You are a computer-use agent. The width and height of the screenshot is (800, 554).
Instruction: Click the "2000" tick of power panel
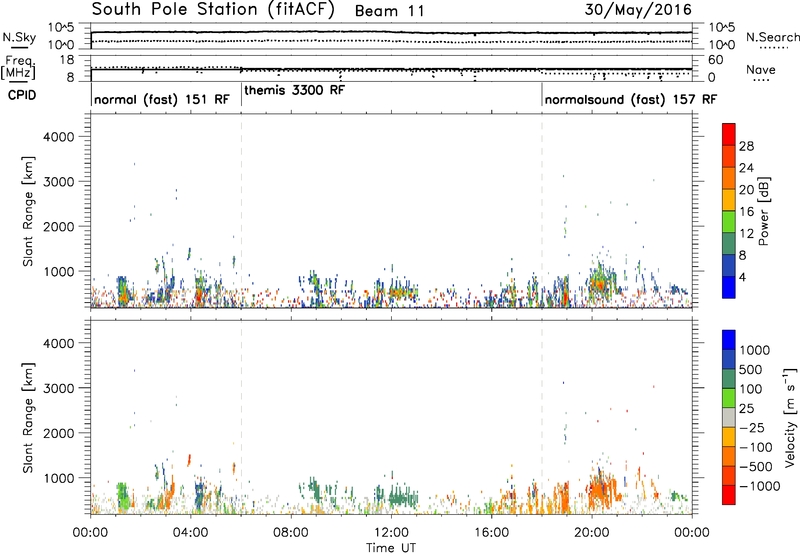58,226
